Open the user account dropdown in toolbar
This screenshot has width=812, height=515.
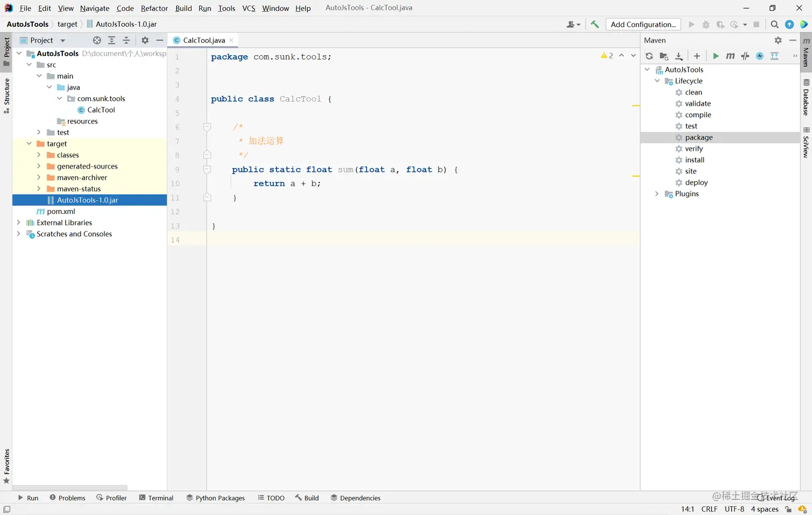[x=573, y=24]
